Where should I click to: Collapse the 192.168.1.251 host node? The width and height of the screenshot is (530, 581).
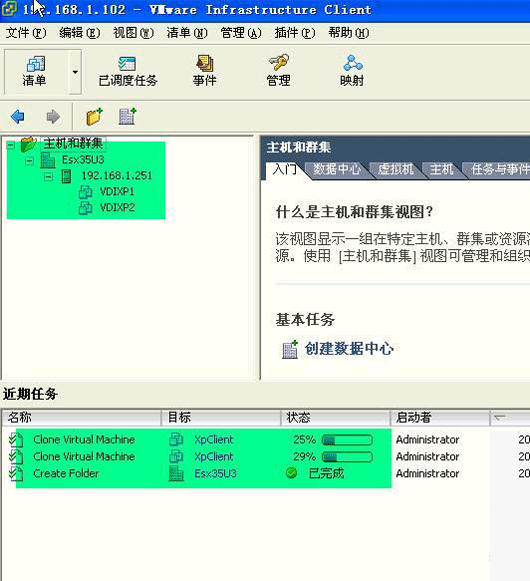[48, 177]
